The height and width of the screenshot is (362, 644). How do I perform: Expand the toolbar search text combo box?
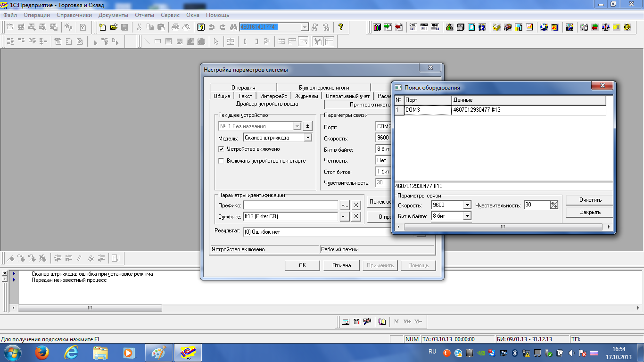(x=305, y=27)
